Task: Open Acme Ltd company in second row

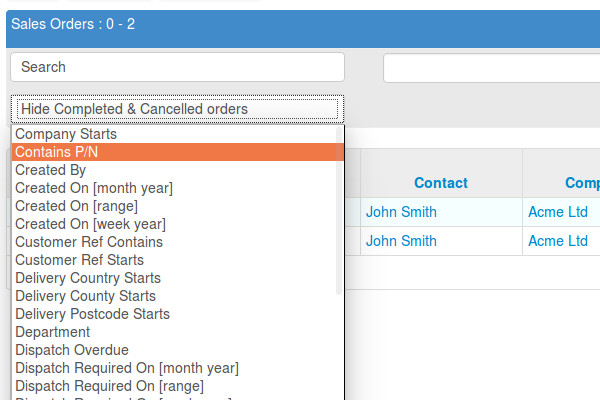Action: tap(558, 241)
